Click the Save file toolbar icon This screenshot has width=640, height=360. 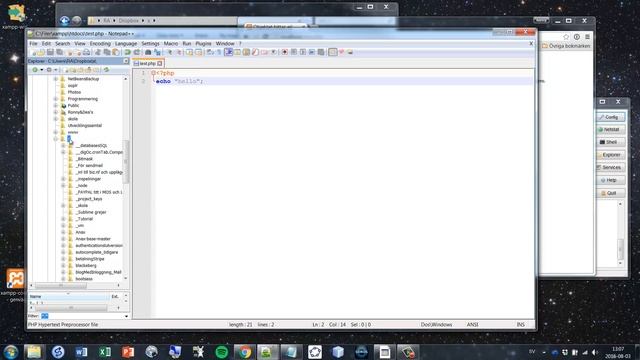pos(50,52)
